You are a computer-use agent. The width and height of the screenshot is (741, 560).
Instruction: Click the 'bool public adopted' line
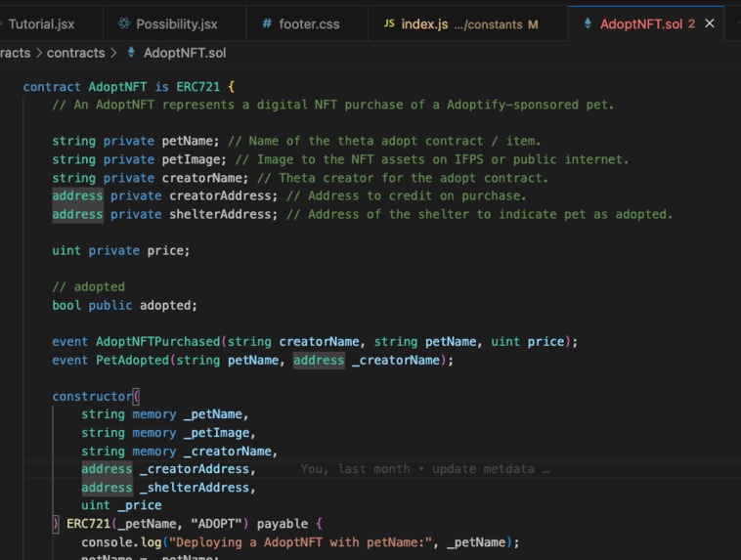(125, 305)
